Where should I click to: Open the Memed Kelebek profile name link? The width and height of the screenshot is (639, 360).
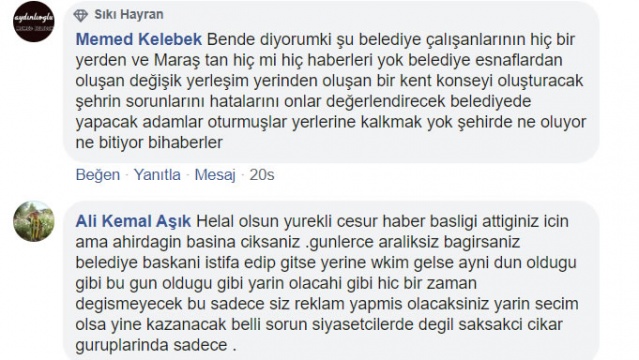[139, 40]
